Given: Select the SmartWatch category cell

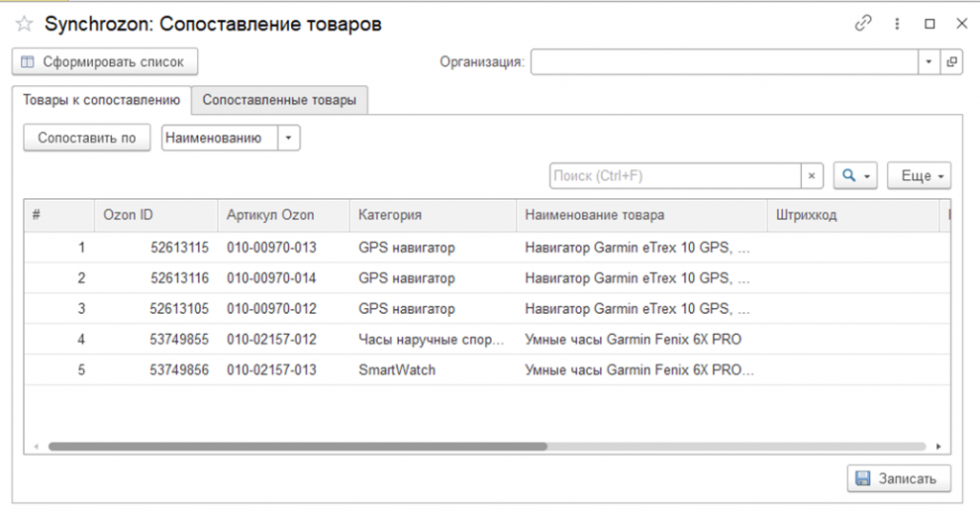Looking at the screenshot, I should coord(434,370).
